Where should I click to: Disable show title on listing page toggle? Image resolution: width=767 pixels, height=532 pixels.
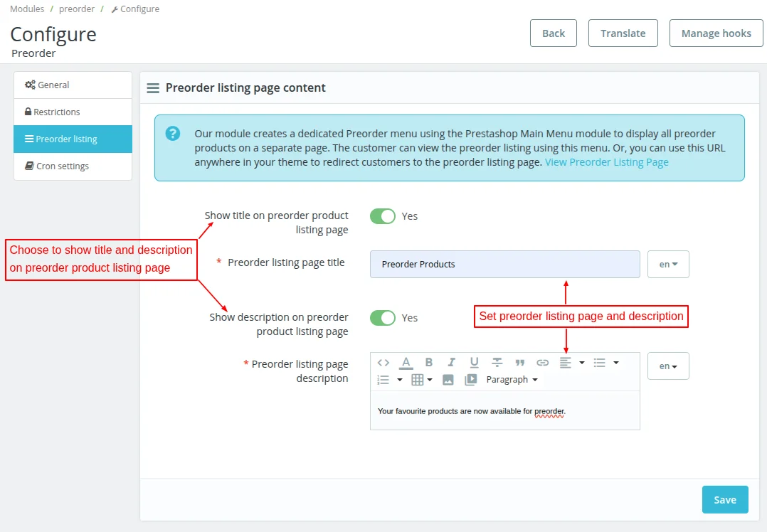tap(383, 216)
